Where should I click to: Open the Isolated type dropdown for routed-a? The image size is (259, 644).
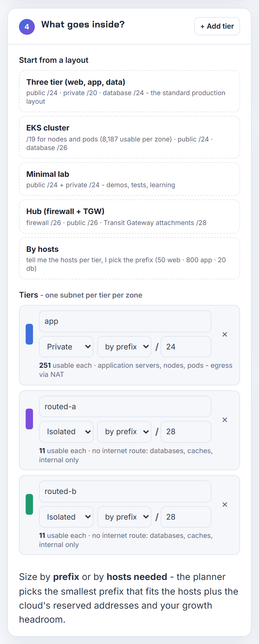(66, 432)
